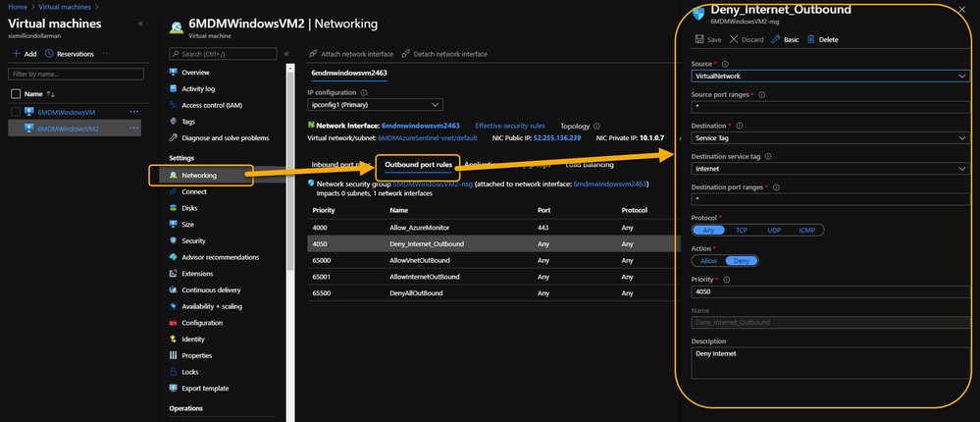Switch rule editor to Basic

(785, 39)
